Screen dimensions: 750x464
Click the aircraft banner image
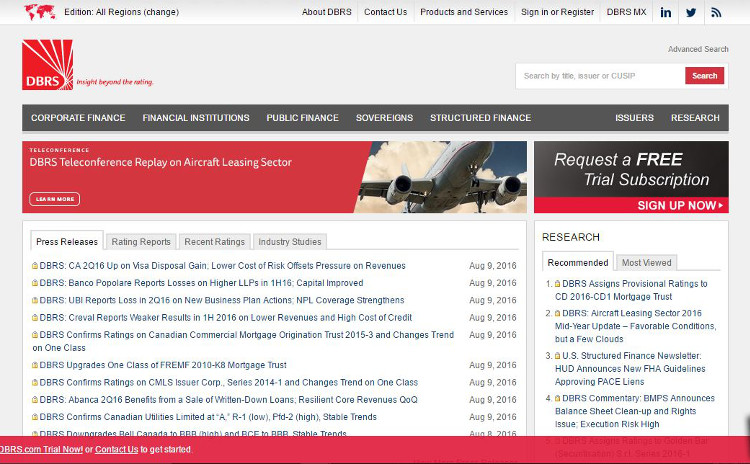pos(442,177)
